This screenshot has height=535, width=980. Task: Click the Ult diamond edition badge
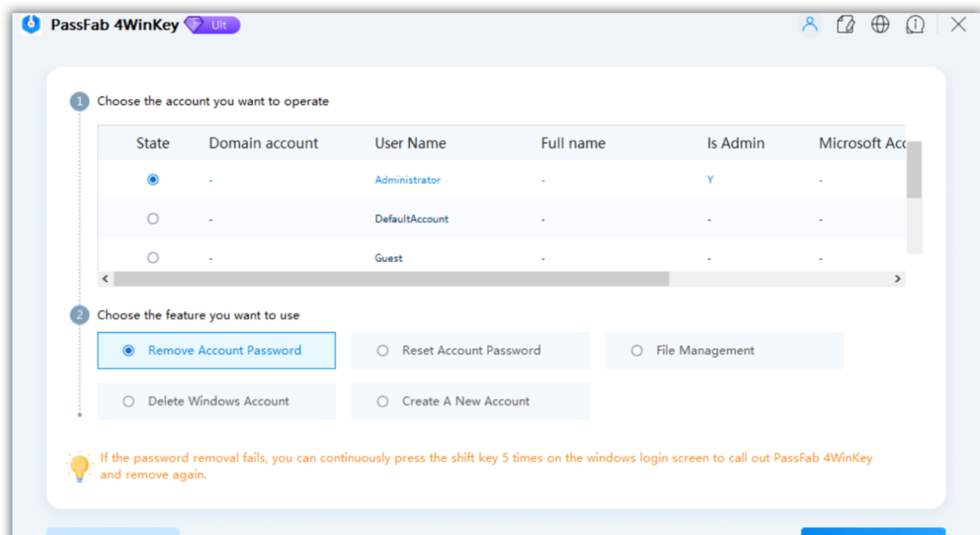[212, 25]
